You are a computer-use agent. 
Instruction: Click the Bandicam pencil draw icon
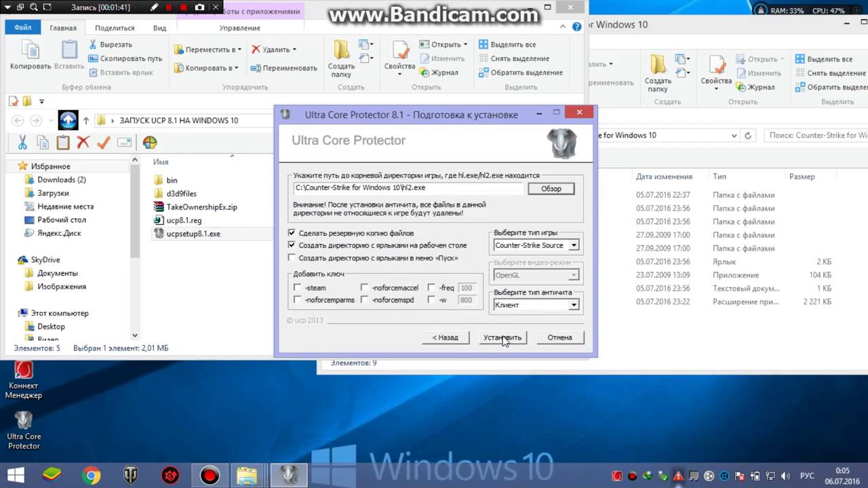coord(155,7)
